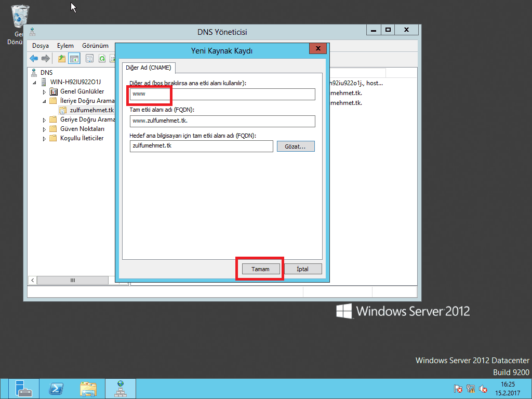
Task: Expand the Koşullu İleticiler node
Action: pos(44,139)
